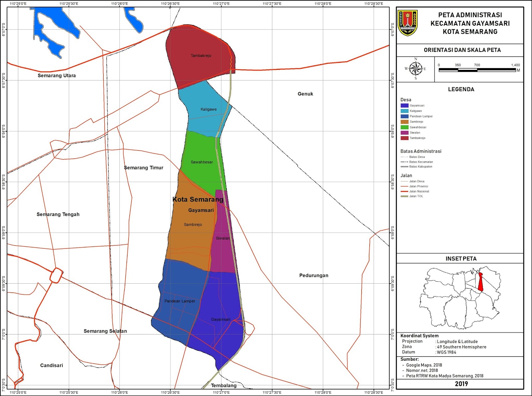Viewport: 532px width, 396px height.
Task: Click the Semarang Timur district label
Action: 144,168
